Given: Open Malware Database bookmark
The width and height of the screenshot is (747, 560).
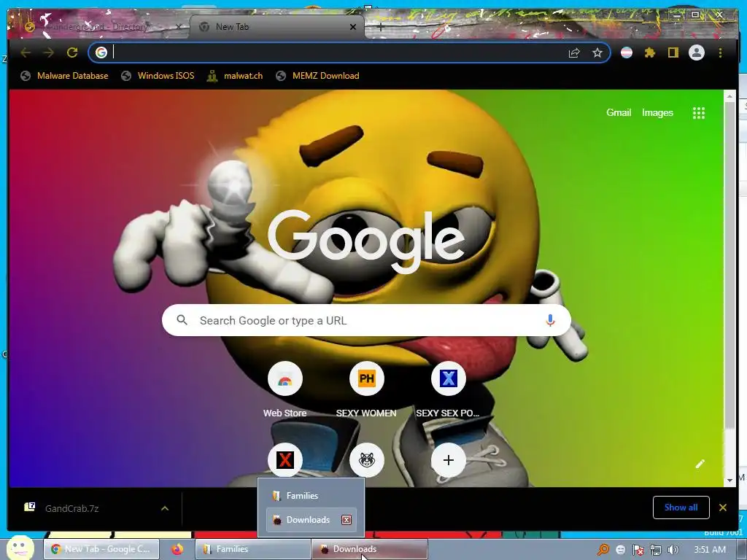Looking at the screenshot, I should 64,76.
